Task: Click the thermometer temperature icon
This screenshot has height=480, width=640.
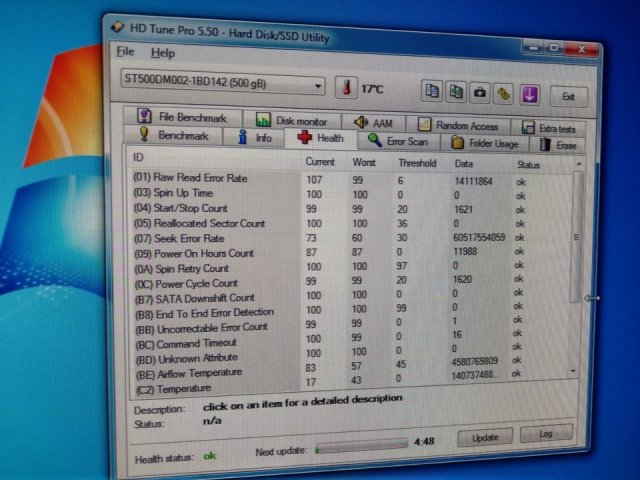Action: (x=346, y=88)
